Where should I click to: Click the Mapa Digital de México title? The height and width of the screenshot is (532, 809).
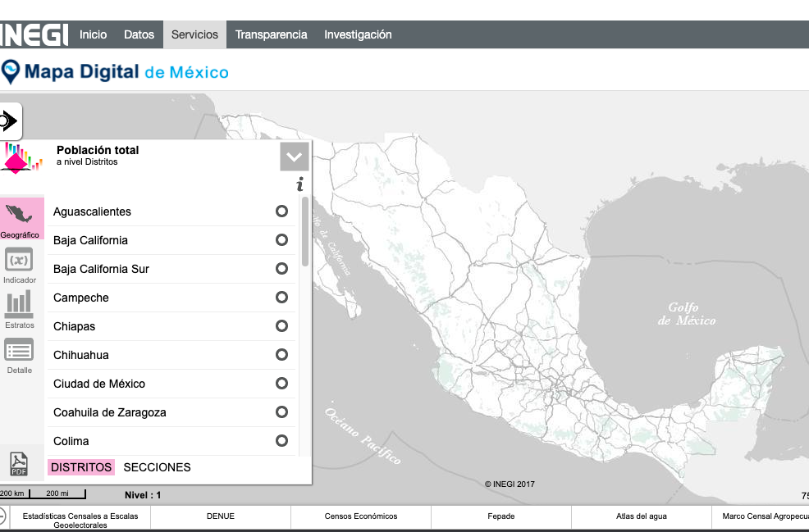126,71
